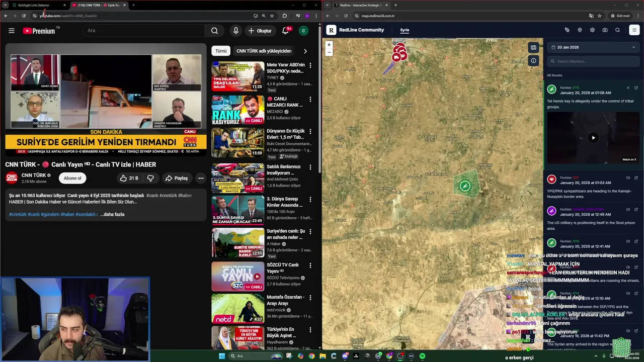Open options for Satılık ilanlarını inceliyorum video

tap(310, 167)
